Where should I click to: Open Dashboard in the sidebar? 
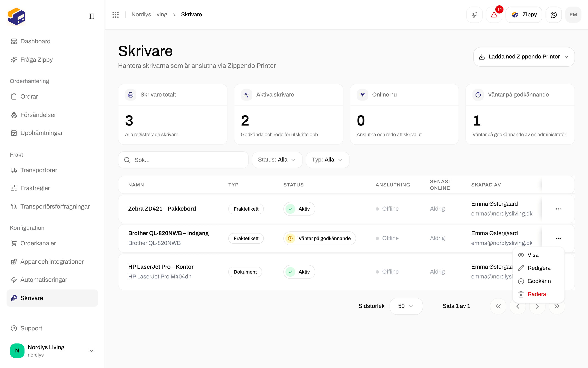pyautogui.click(x=52, y=41)
